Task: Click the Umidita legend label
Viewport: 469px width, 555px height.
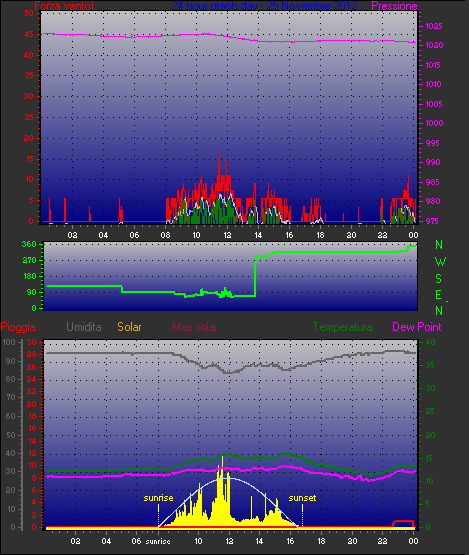Action: [84, 327]
